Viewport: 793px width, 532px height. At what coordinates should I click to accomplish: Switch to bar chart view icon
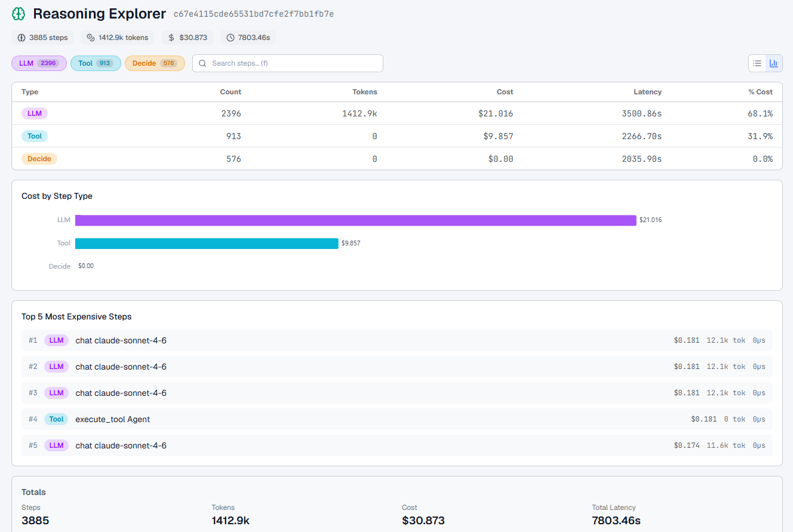774,63
